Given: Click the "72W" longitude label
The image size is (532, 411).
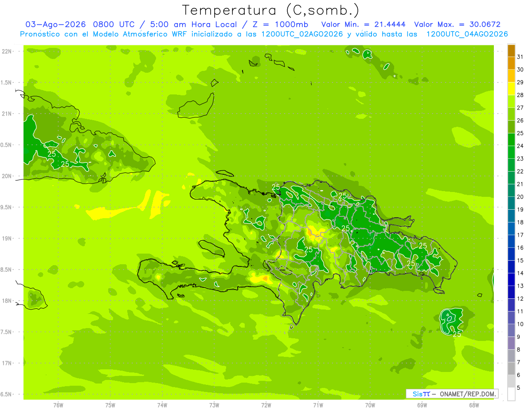Looking at the screenshot, I should tap(266, 405).
